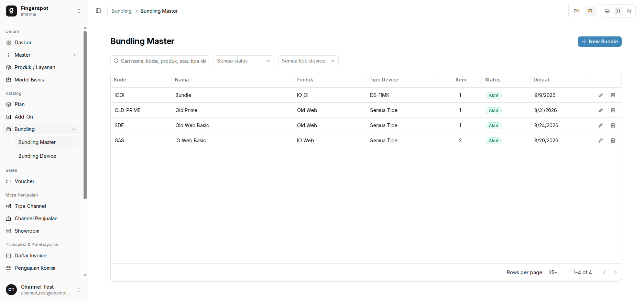Go to Voucher page
Screen dimensions: 644x301
click(x=41, y=181)
